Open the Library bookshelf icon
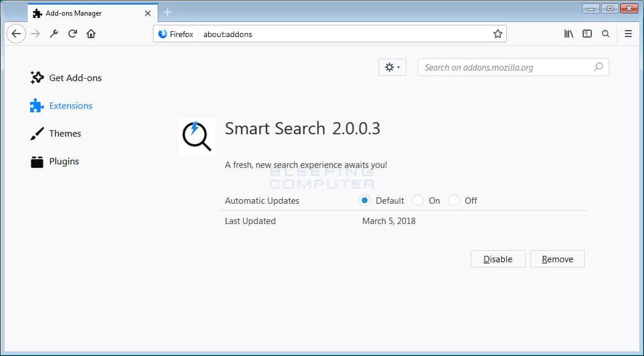This screenshot has height=356, width=644. tap(569, 34)
